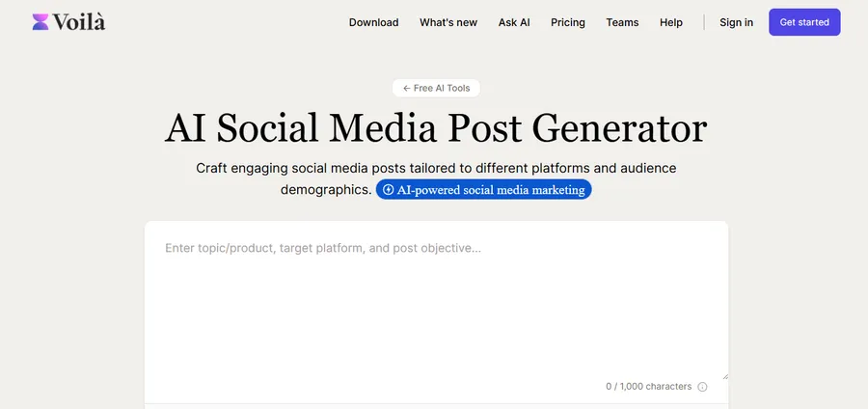
Task: Click the info icon beside character count
Action: point(702,387)
